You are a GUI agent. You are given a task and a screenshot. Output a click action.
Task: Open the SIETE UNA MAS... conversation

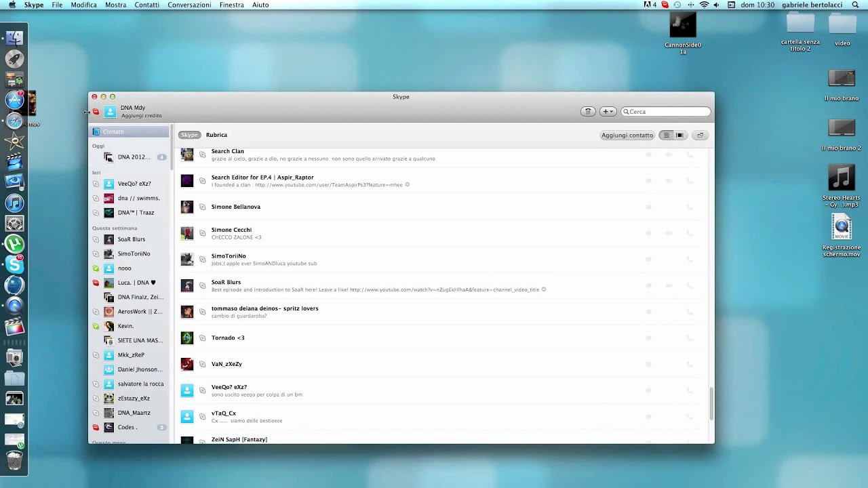(130, 340)
